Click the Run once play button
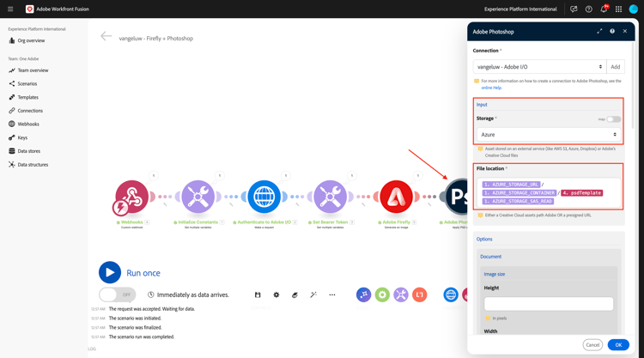The image size is (644, 358). coord(110,273)
